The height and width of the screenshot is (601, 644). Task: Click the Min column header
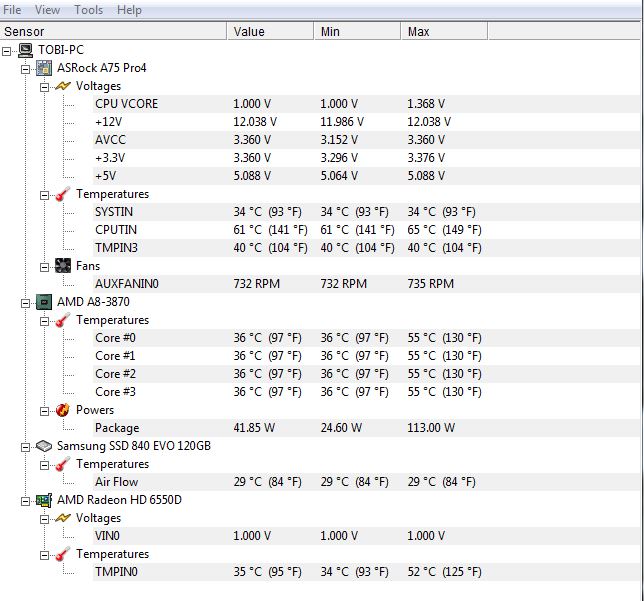tap(357, 31)
